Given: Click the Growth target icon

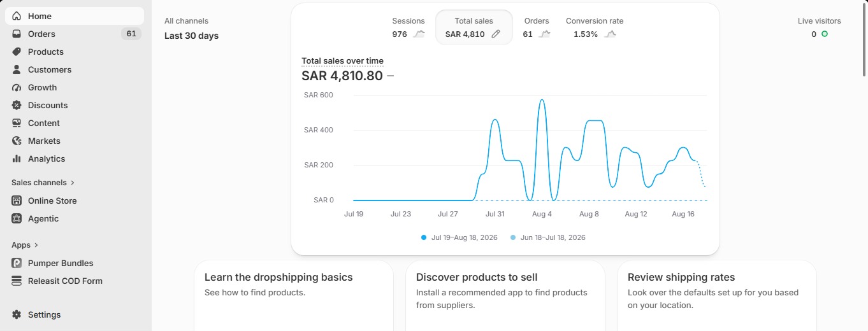Looking at the screenshot, I should [x=17, y=87].
